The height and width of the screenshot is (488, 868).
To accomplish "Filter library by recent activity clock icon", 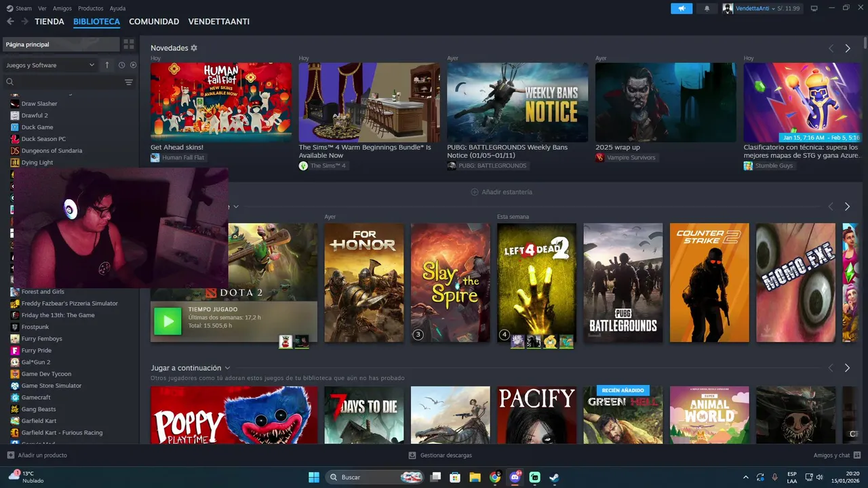I will click(122, 65).
